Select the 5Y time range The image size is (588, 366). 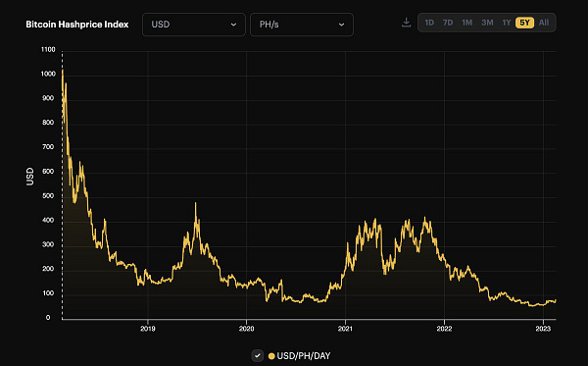[524, 23]
